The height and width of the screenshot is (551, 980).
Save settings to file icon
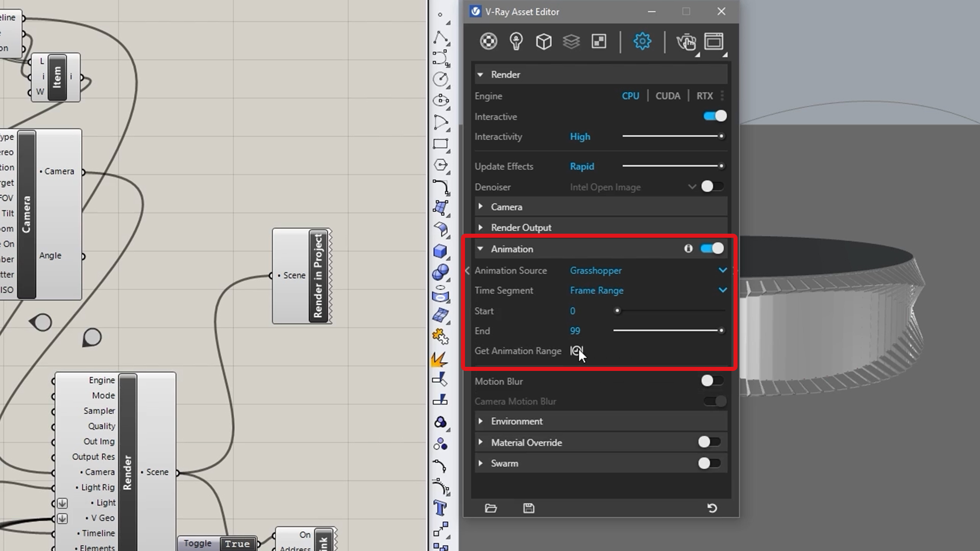tap(529, 508)
